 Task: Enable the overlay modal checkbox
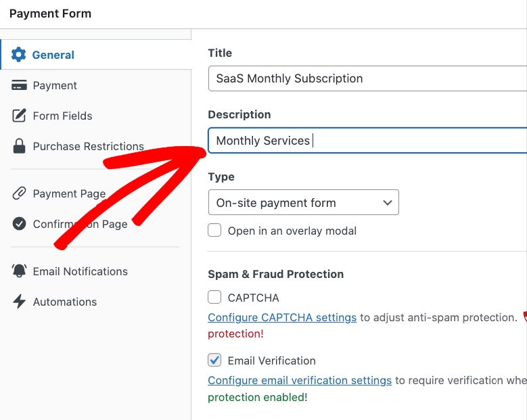tap(214, 231)
